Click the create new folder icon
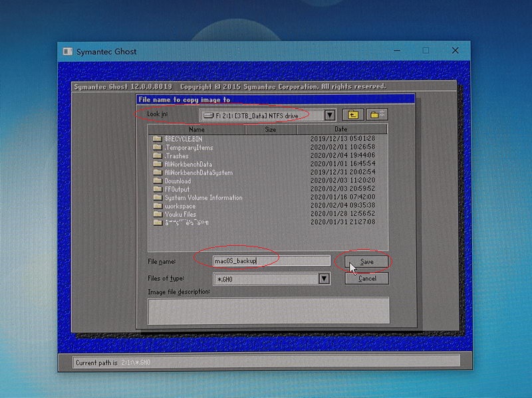The image size is (532, 398). pyautogui.click(x=376, y=115)
